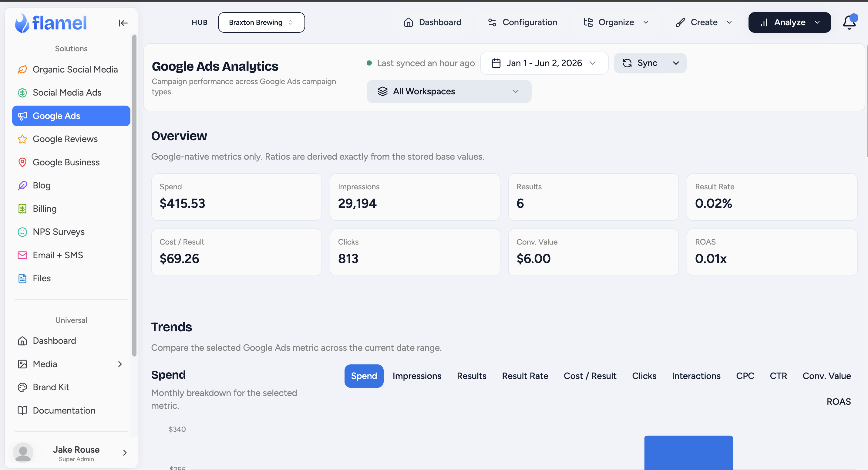Image resolution: width=868 pixels, height=470 pixels.
Task: Click the Organic Social Media feather icon
Action: tap(22, 69)
